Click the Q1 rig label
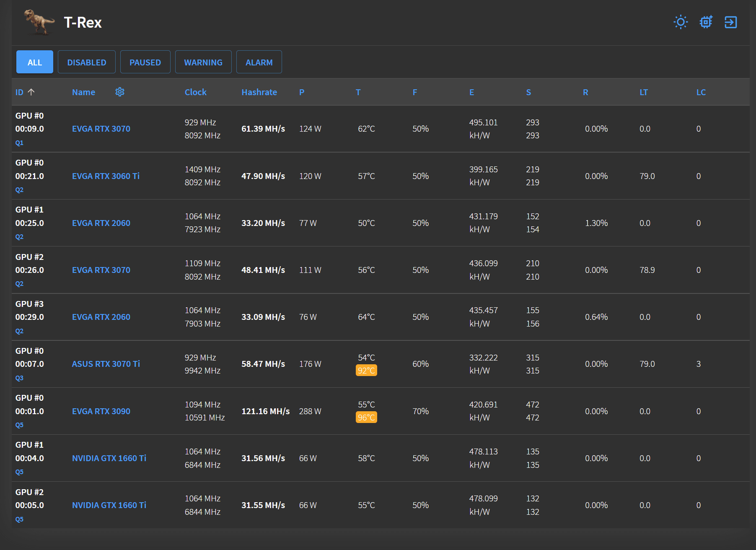This screenshot has height=550, width=756. (x=19, y=143)
